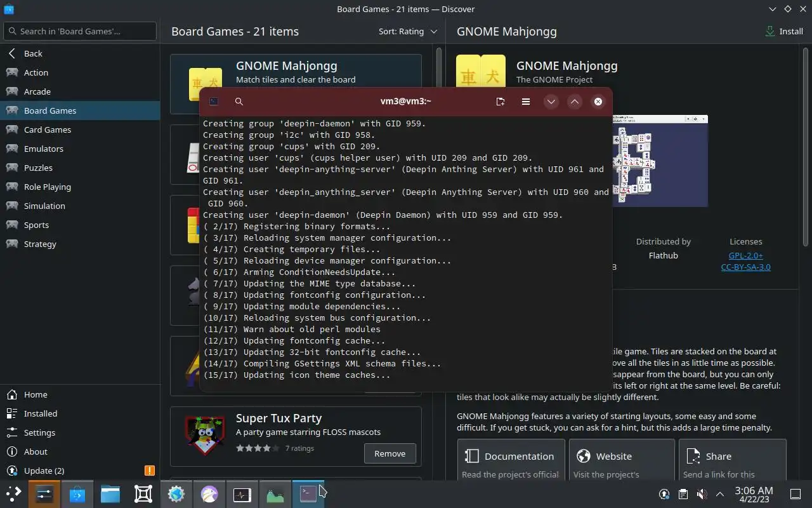Install GNOME Mahjongg
The height and width of the screenshot is (508, 812).
[x=785, y=31]
